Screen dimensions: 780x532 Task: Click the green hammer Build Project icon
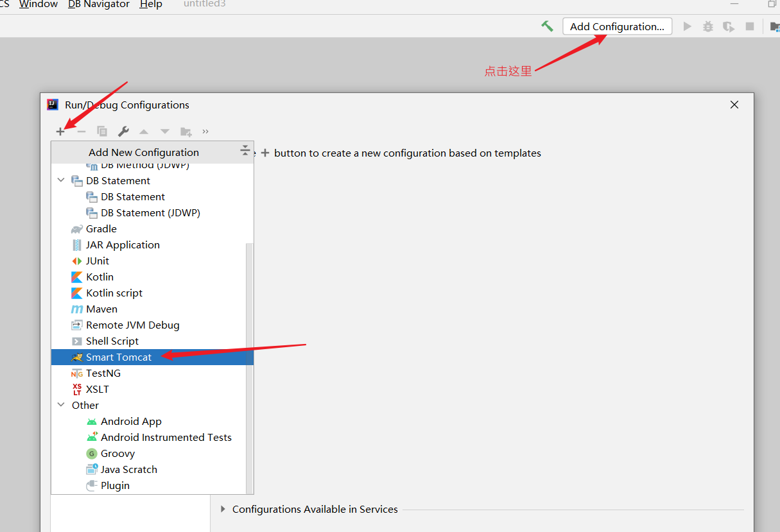point(547,26)
